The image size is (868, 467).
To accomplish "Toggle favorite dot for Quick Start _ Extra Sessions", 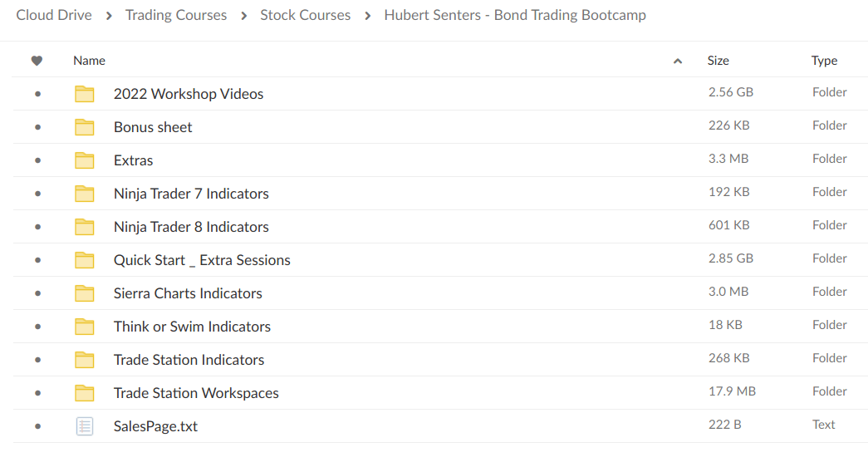I will [x=37, y=260].
